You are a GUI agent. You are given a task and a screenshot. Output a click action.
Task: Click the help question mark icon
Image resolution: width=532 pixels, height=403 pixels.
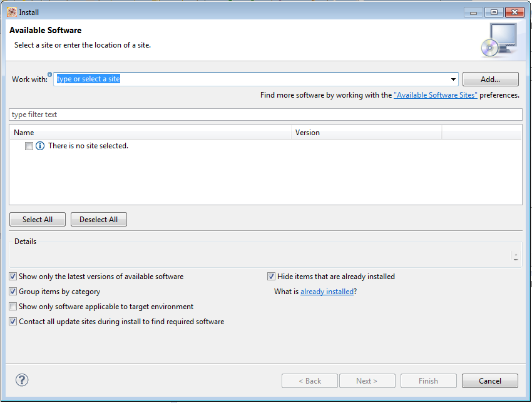(x=22, y=380)
